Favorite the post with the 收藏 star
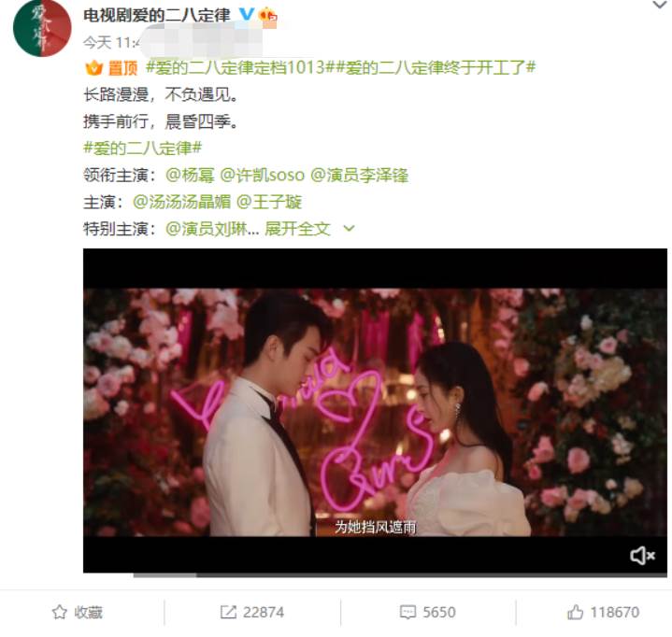This screenshot has width=672, height=637. click(x=78, y=612)
